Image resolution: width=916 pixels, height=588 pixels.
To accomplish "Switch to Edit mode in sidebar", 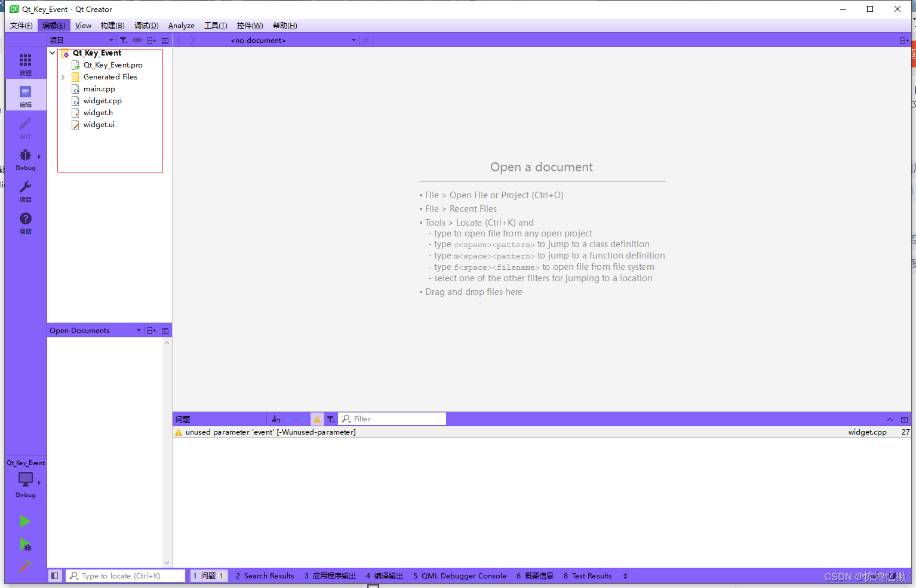I will click(x=25, y=96).
